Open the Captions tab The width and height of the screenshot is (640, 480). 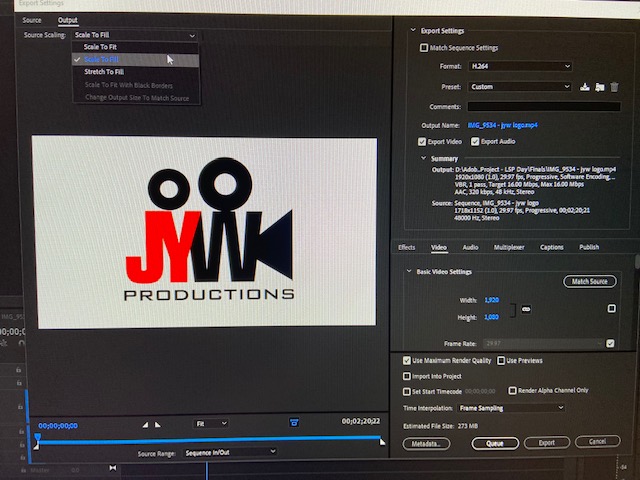coord(551,247)
